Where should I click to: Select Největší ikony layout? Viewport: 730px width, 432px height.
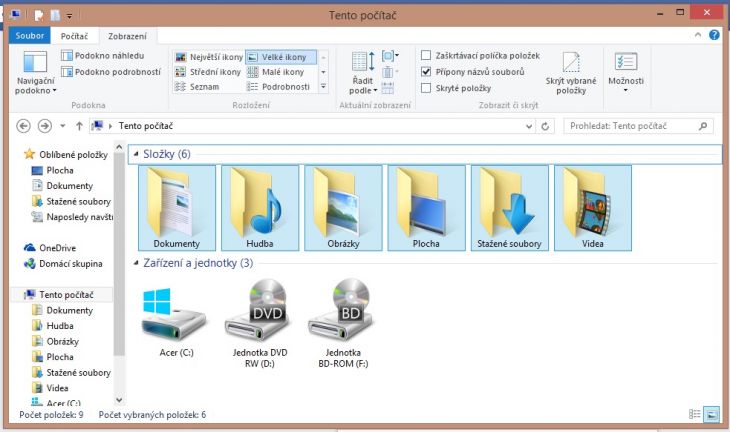click(x=209, y=57)
